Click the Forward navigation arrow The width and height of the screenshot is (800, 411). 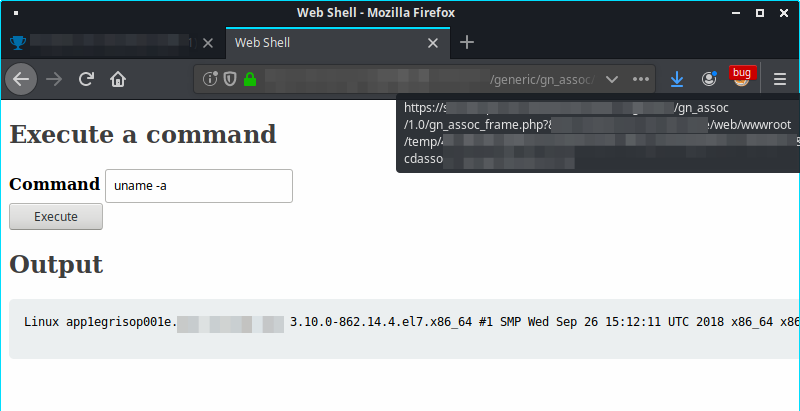54,79
